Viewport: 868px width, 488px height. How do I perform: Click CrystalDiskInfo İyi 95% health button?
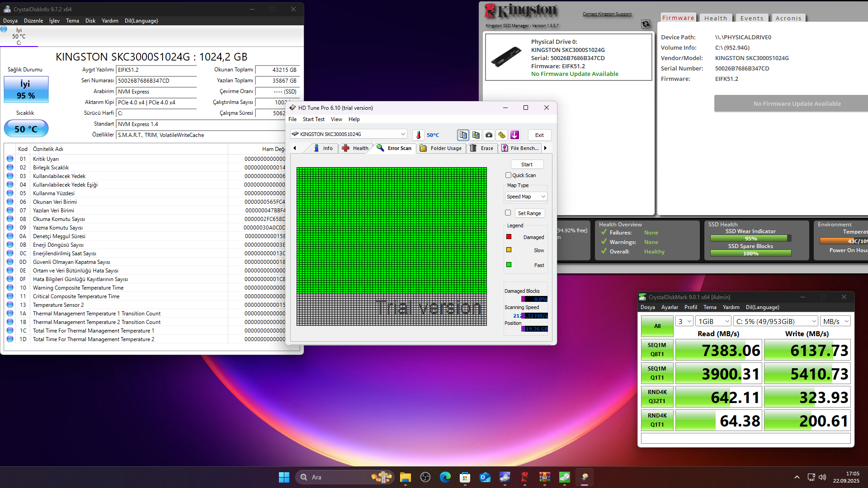click(26, 89)
